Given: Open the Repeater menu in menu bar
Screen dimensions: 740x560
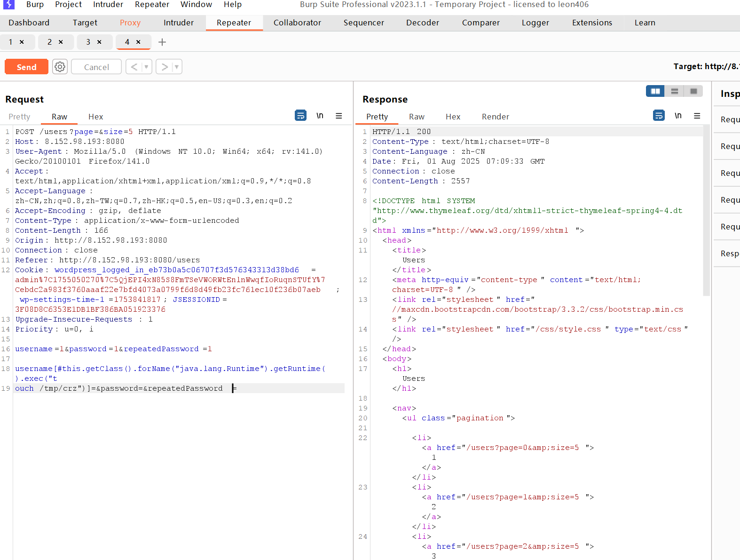Looking at the screenshot, I should coord(152,5).
